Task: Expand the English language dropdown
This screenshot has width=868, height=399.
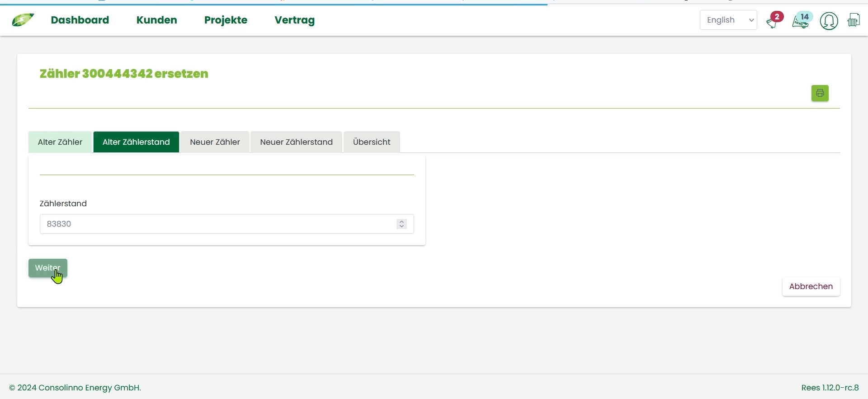Action: click(728, 20)
